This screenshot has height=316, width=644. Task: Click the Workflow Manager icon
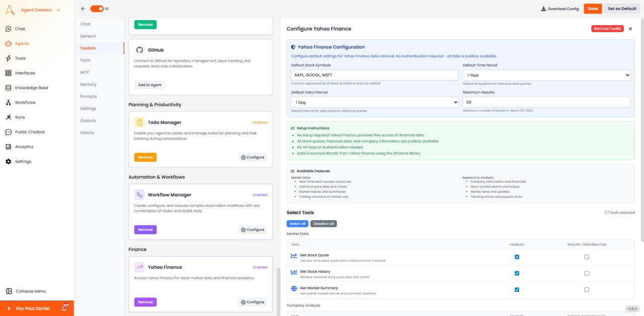(x=139, y=194)
